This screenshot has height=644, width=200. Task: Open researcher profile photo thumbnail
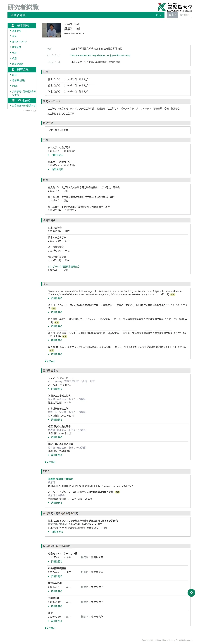(x=51, y=30)
